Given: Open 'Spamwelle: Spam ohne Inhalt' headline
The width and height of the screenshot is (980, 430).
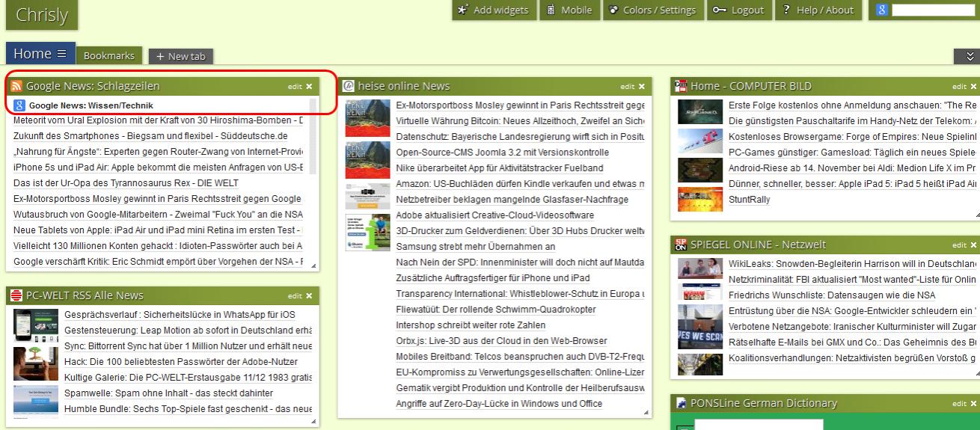Looking at the screenshot, I should point(168,393).
